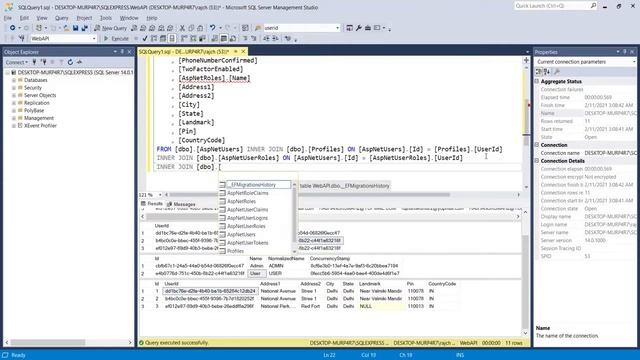Screen dimensions: 640x360
Task: Open the File menu
Action: pyautogui.click(x=8, y=18)
